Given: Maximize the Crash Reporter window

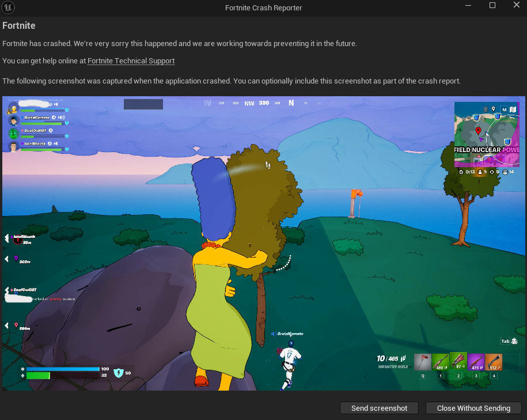Looking at the screenshot, I should coord(492,5).
